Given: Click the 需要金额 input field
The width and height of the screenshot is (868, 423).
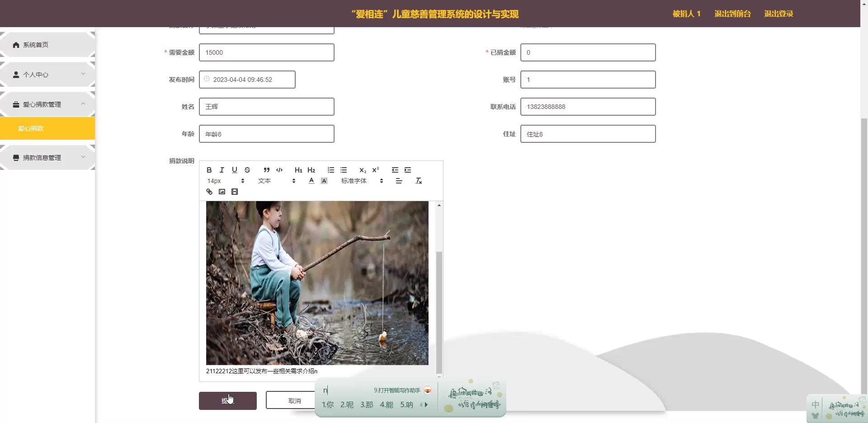Looking at the screenshot, I should (x=267, y=52).
